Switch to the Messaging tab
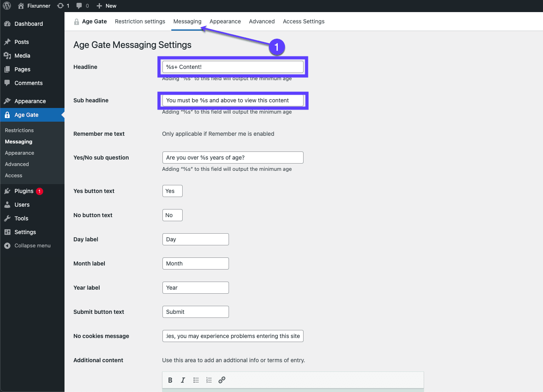 pos(187,21)
